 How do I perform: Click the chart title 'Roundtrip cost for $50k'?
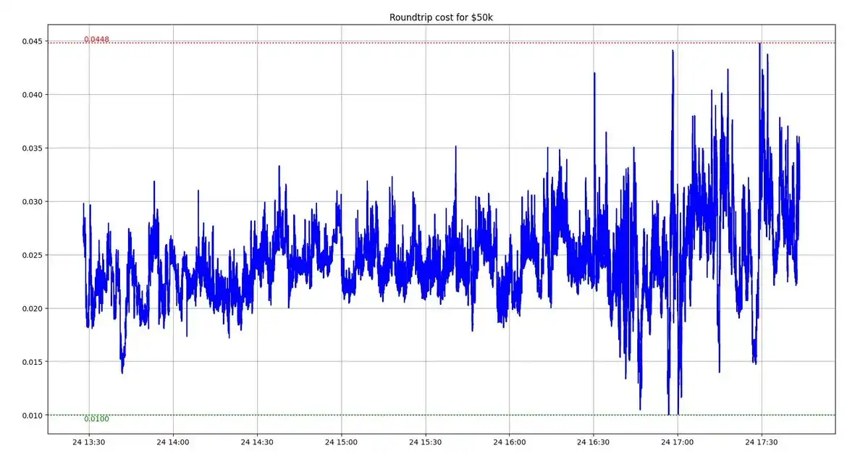coord(441,17)
